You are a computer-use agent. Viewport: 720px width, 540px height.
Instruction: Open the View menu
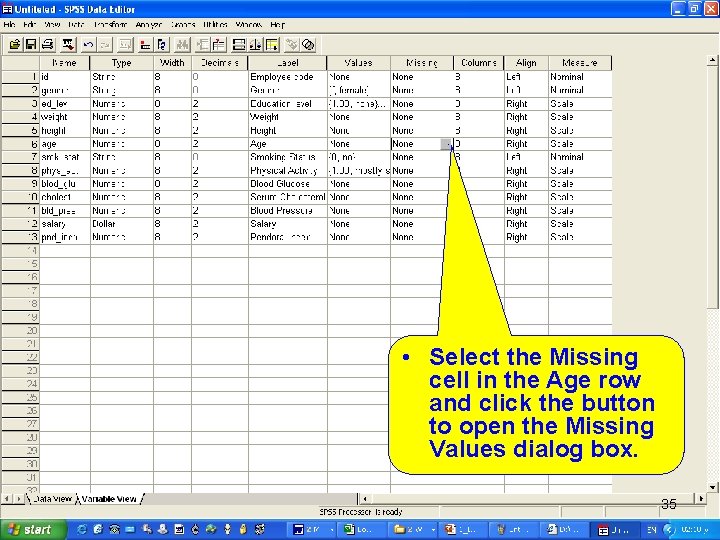click(x=52, y=24)
